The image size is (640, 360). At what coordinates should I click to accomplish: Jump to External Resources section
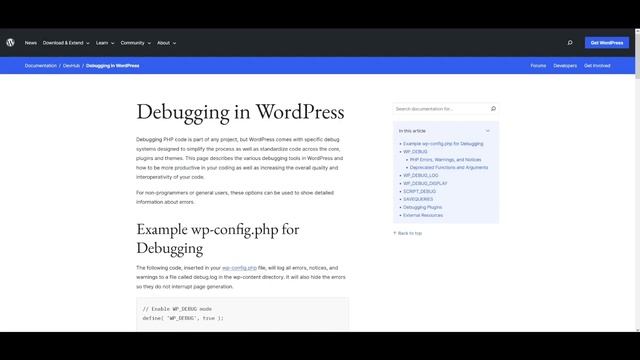pyautogui.click(x=423, y=215)
